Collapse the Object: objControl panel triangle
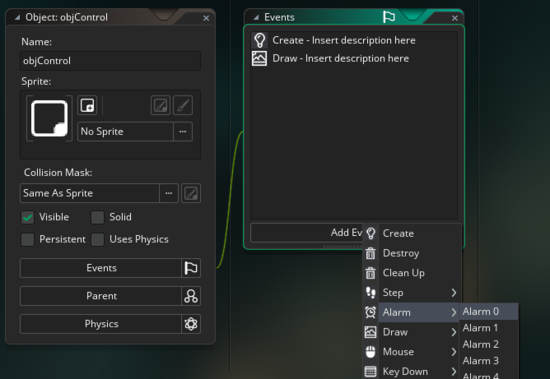The width and height of the screenshot is (550, 379). [17, 17]
